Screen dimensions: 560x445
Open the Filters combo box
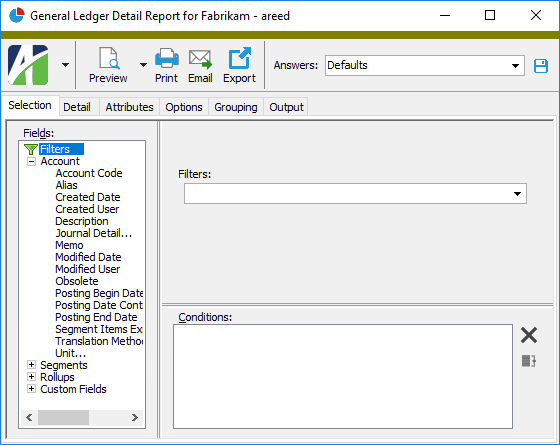point(355,194)
